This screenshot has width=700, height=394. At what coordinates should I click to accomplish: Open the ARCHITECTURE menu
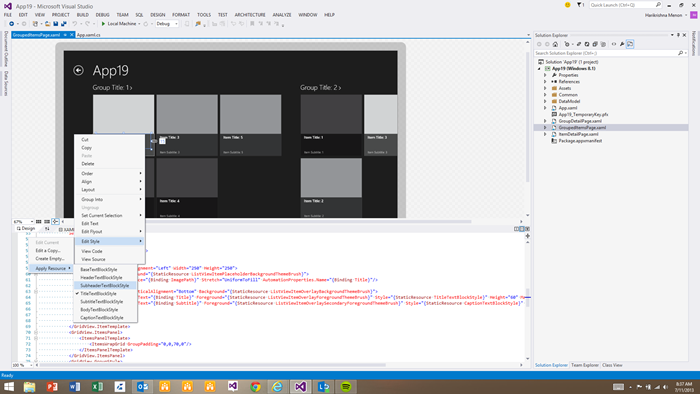[x=250, y=15]
